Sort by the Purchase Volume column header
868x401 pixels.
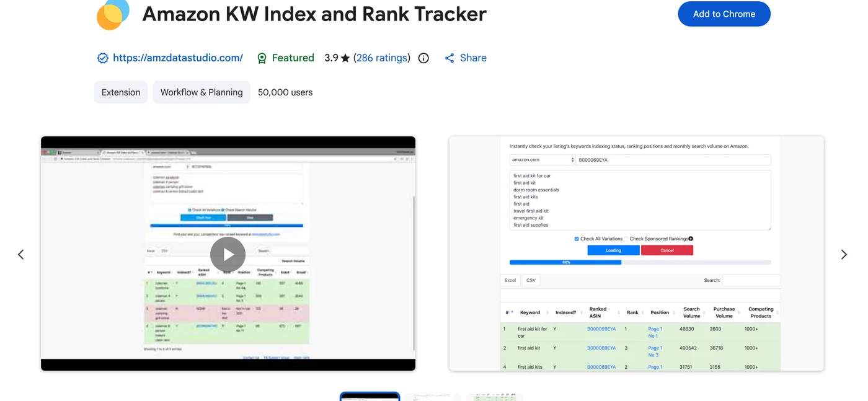[724, 312]
